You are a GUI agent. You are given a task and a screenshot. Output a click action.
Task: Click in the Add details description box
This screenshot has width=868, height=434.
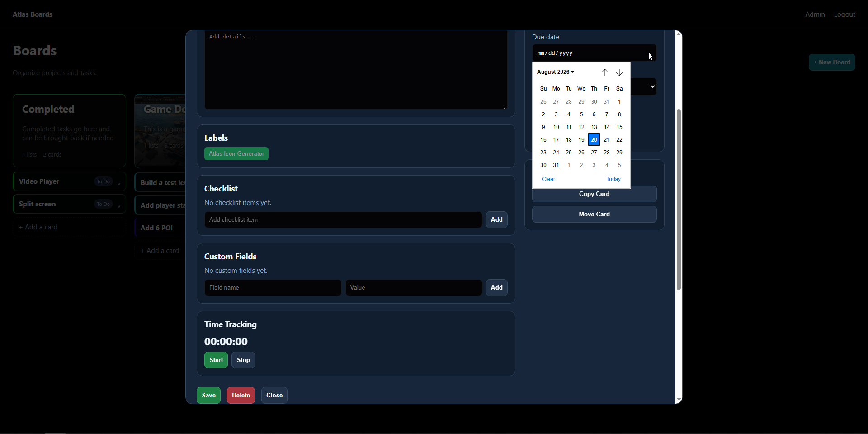pos(356,70)
